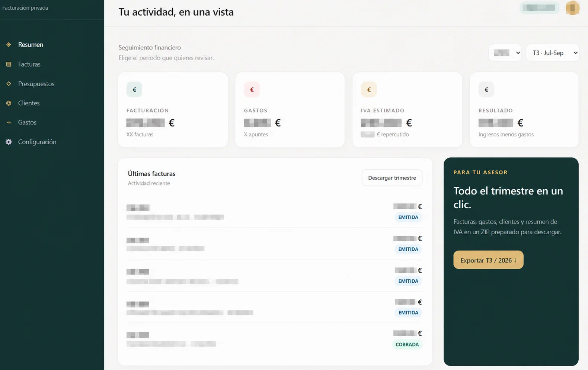Click 'Todo el trimestre en un clic.' heading

coord(508,197)
